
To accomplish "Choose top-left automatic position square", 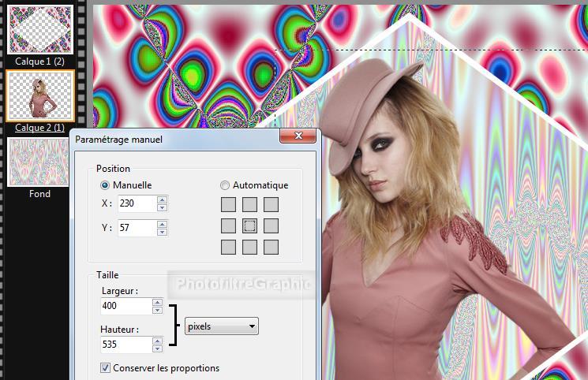I will 228,205.
